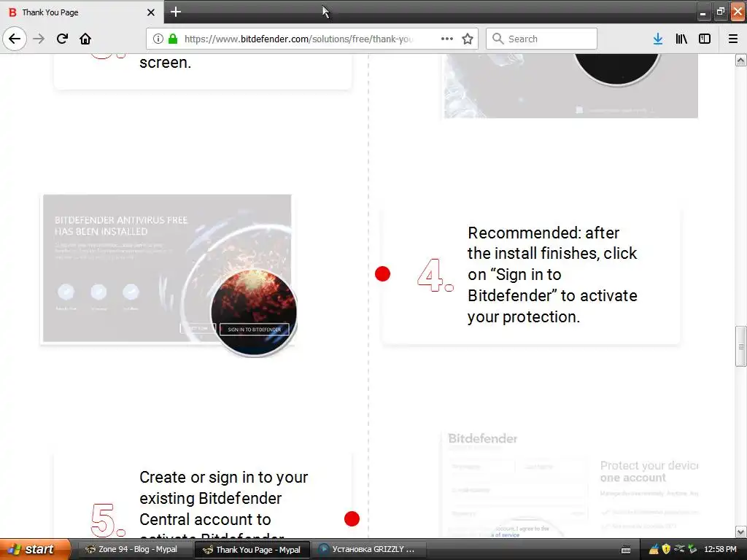The image size is (747, 560).
Task: Click the Search input field
Action: tap(541, 39)
